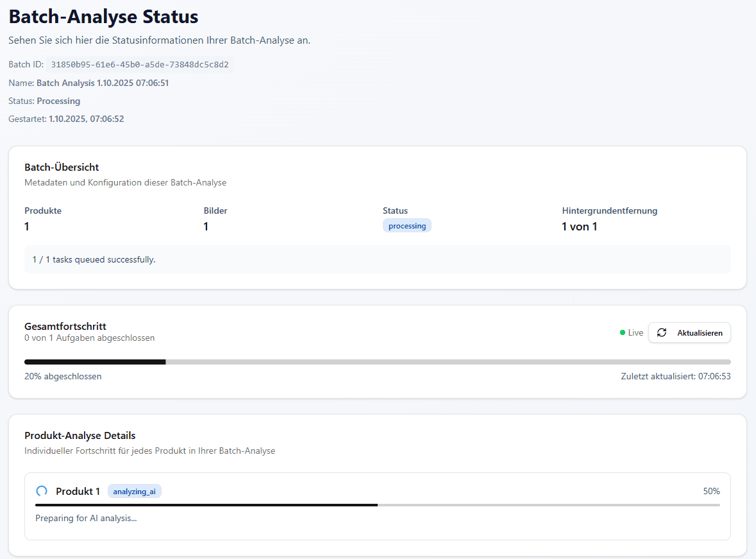Viewport: 756px width, 559px height.
Task: Click the 50% label on Produkt 1
Action: tap(711, 492)
